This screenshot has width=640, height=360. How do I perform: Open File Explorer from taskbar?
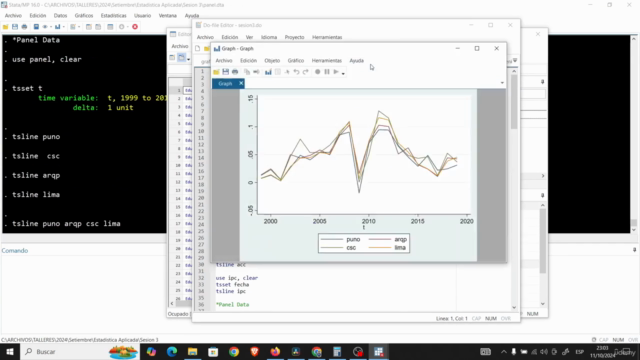[x=192, y=351]
